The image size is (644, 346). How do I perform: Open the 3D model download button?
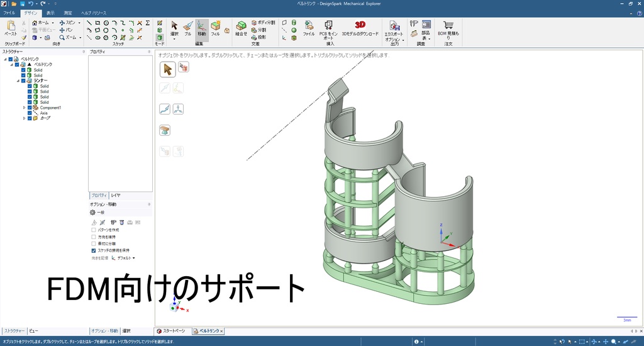[360, 28]
